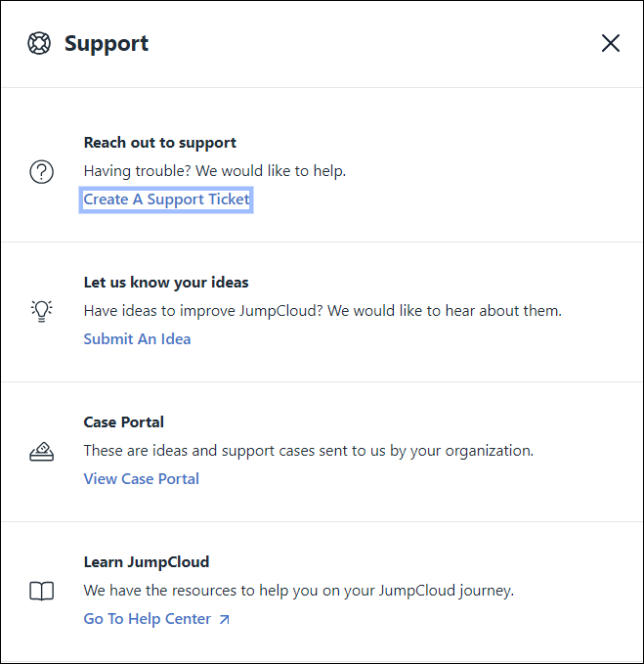Click the 'Having trouble?' description text
Viewport: 644px width, 664px height.
click(215, 171)
